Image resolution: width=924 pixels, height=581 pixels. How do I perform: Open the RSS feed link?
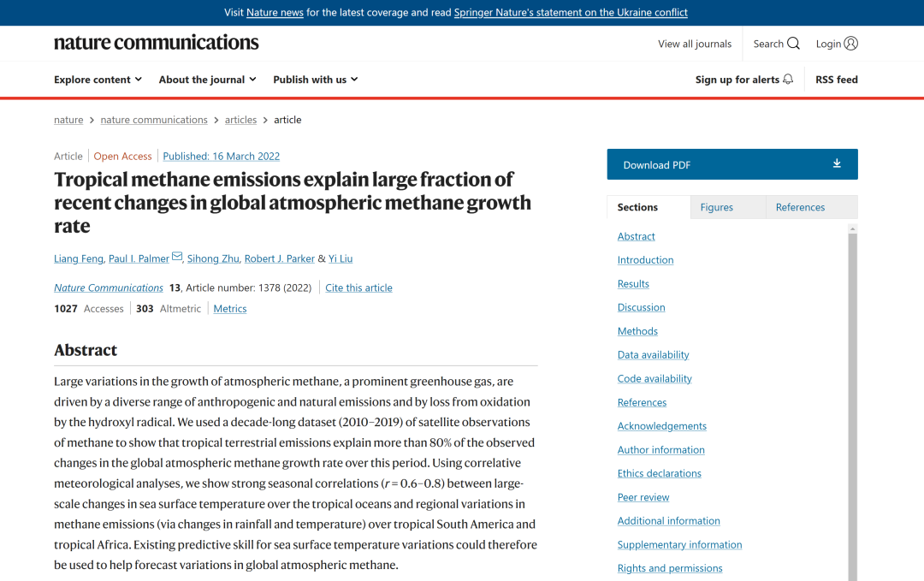(837, 80)
